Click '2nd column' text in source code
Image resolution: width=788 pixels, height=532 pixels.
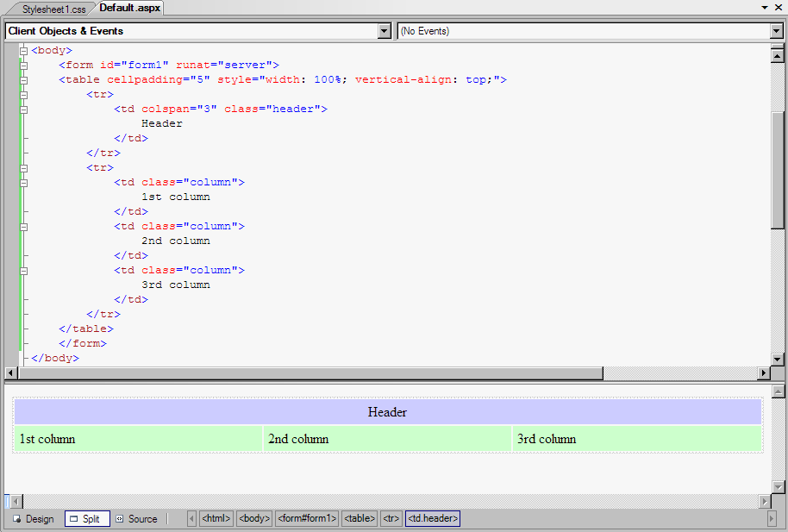[x=176, y=241]
